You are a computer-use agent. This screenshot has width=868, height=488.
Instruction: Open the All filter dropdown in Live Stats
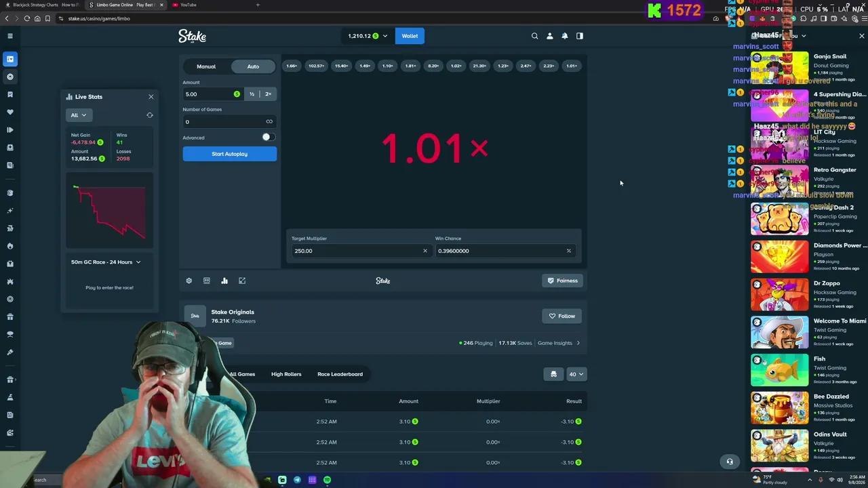coord(79,115)
